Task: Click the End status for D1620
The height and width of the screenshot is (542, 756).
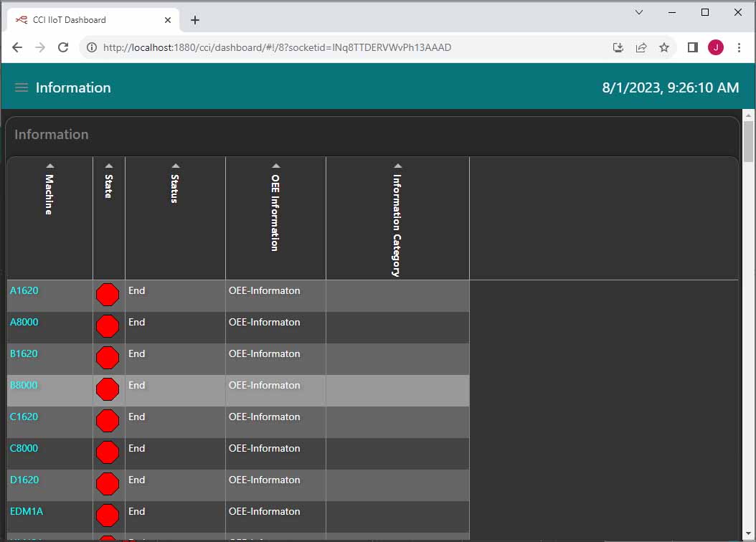Action: point(137,480)
